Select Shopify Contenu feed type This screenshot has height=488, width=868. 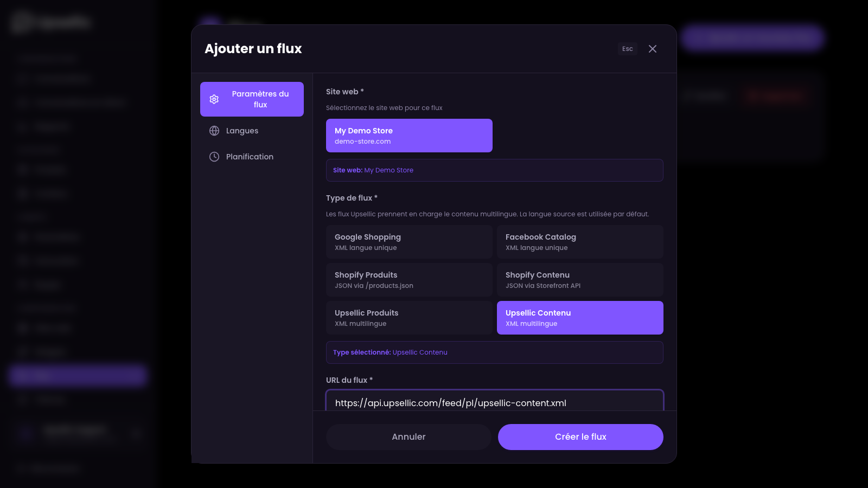point(580,280)
